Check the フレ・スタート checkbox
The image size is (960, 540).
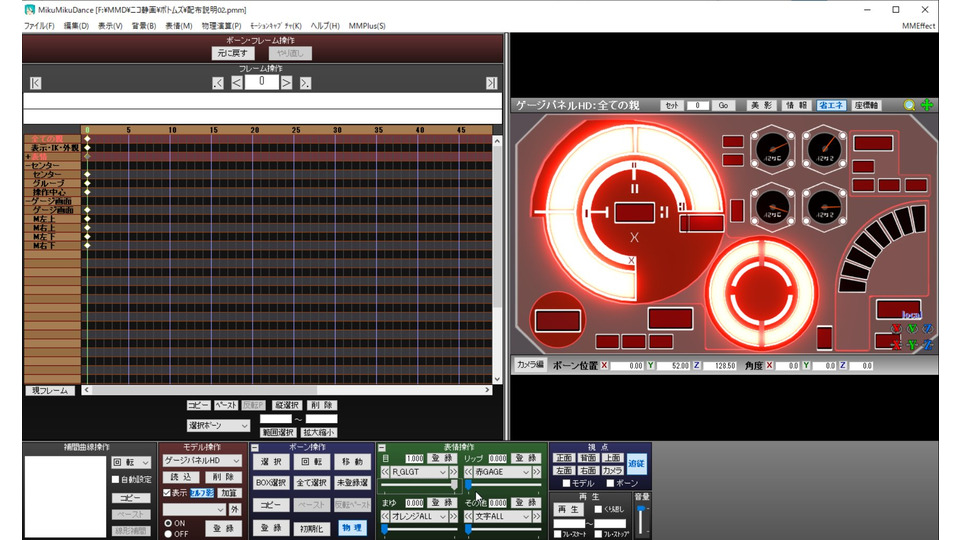(557, 534)
